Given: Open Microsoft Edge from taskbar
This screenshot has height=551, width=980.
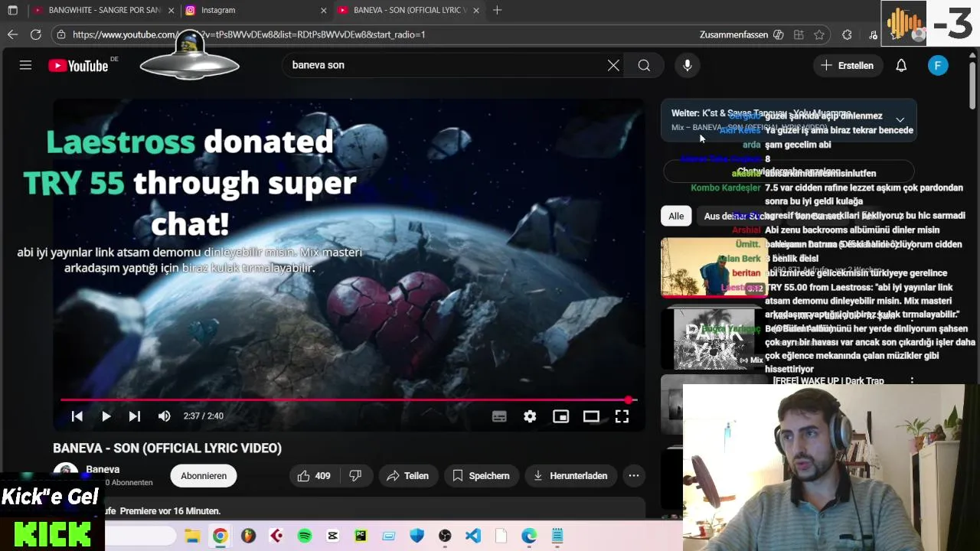Looking at the screenshot, I should (x=529, y=536).
